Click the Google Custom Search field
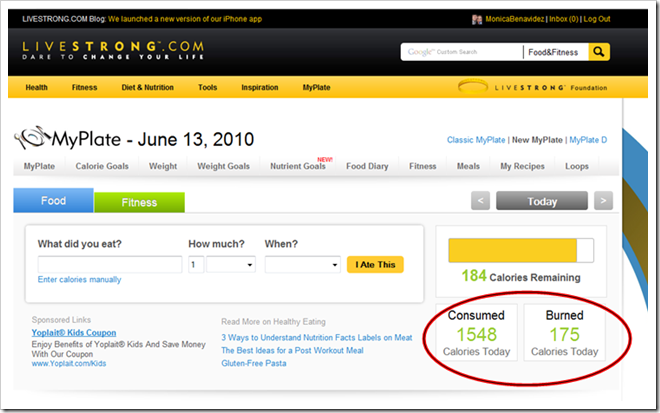Image resolution: width=660 pixels, height=413 pixels. tap(462, 52)
